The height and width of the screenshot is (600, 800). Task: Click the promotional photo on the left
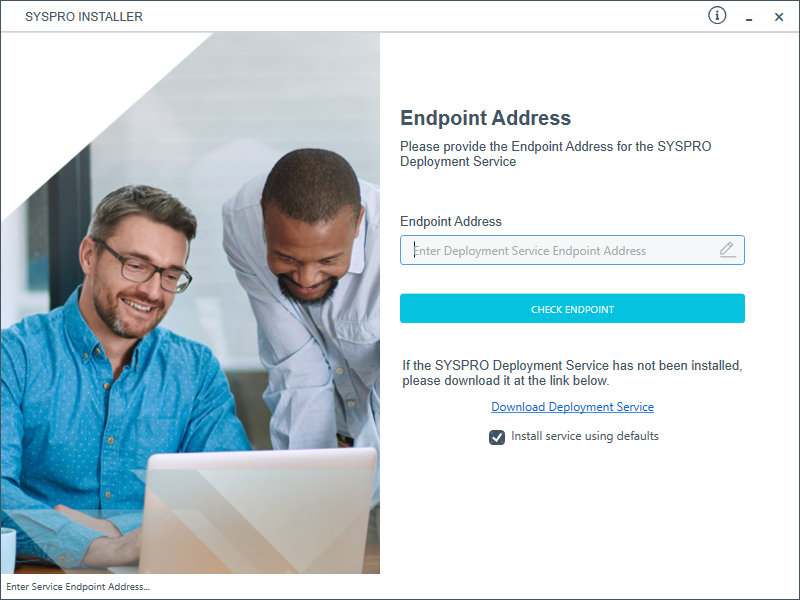coord(190,303)
